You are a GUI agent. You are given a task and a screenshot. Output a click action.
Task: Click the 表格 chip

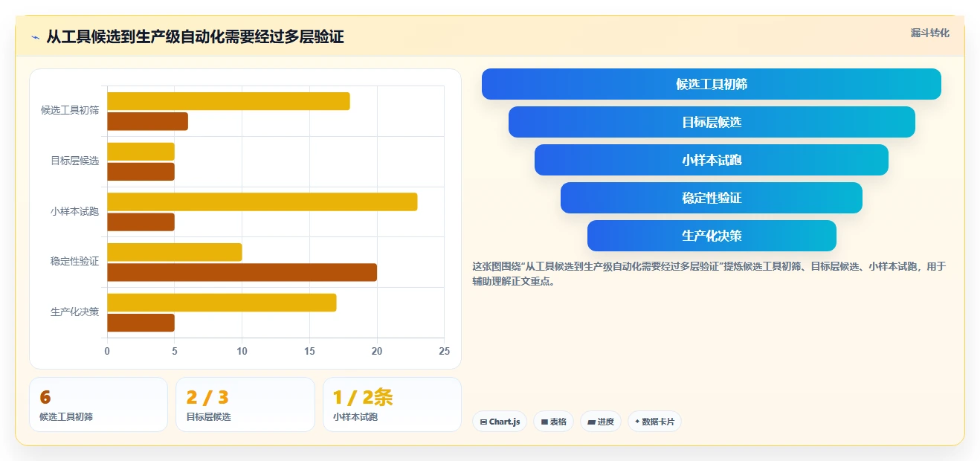(x=553, y=422)
